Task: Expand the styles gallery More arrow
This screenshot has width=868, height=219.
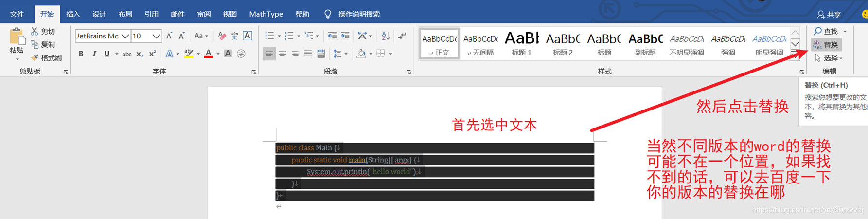Action: [795, 55]
